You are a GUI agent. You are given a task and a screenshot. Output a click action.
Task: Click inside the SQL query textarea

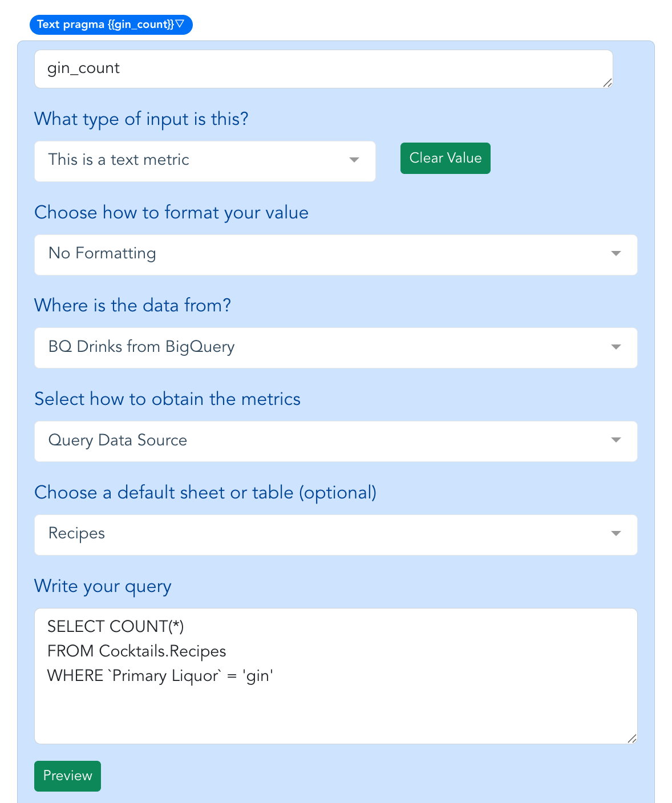335,676
